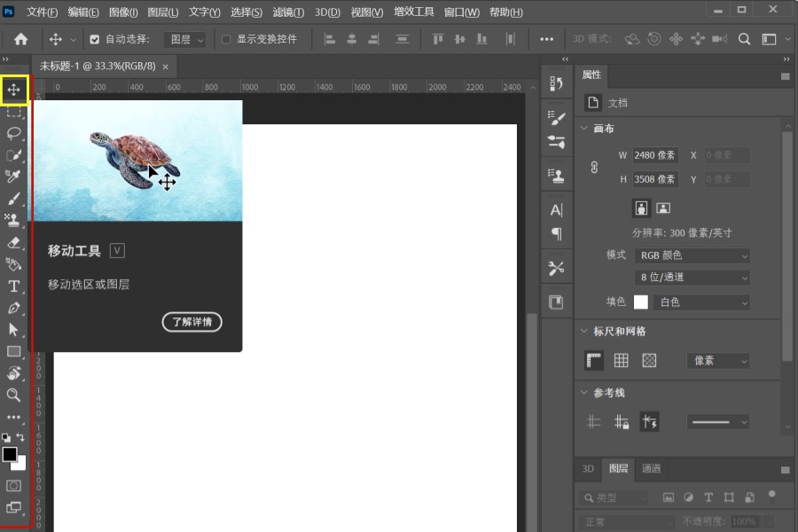Open the 文件(F) menu
This screenshot has width=798, height=532.
coord(42,12)
